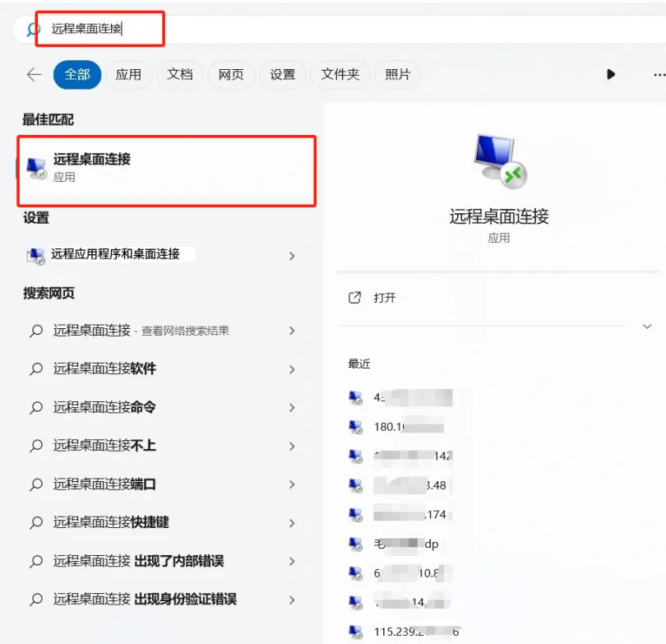The width and height of the screenshot is (666, 644).
Task: Click the 远程桌面连接 icon in best match
Action: click(x=36, y=169)
